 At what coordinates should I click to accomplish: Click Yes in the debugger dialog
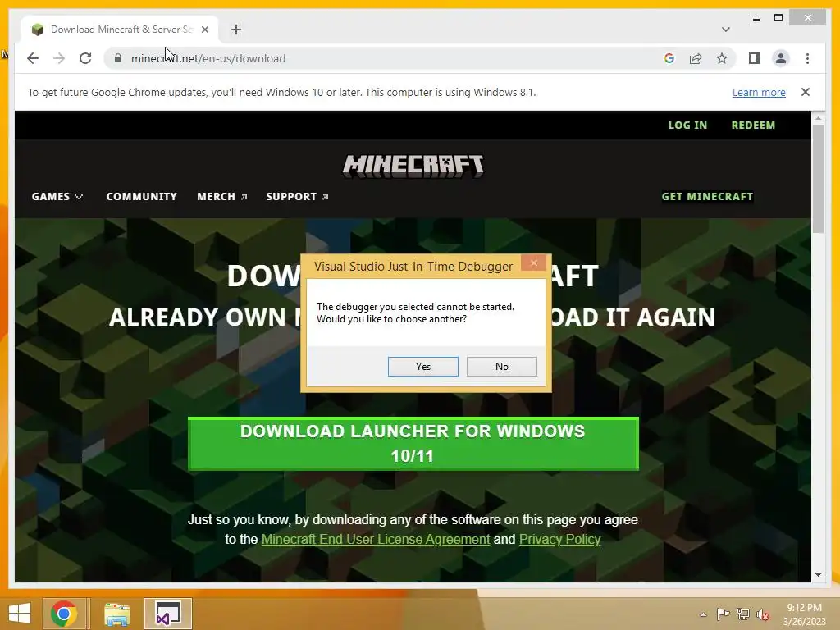[x=422, y=367]
